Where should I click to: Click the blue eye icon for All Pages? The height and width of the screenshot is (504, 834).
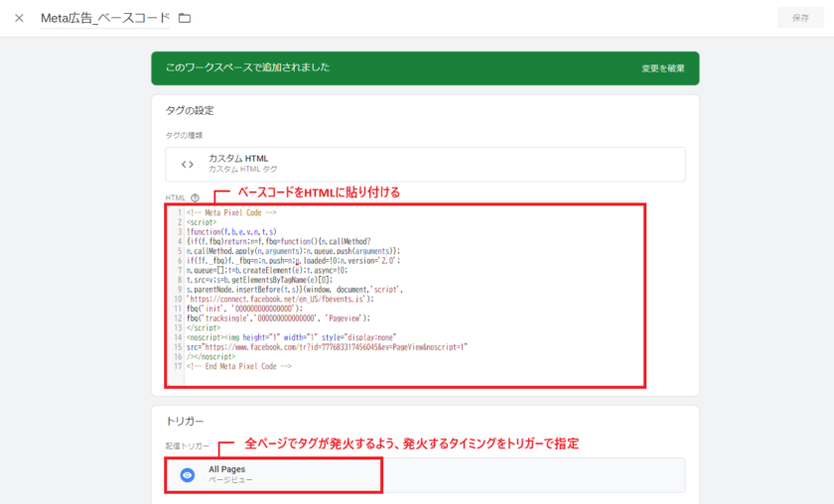point(188,474)
